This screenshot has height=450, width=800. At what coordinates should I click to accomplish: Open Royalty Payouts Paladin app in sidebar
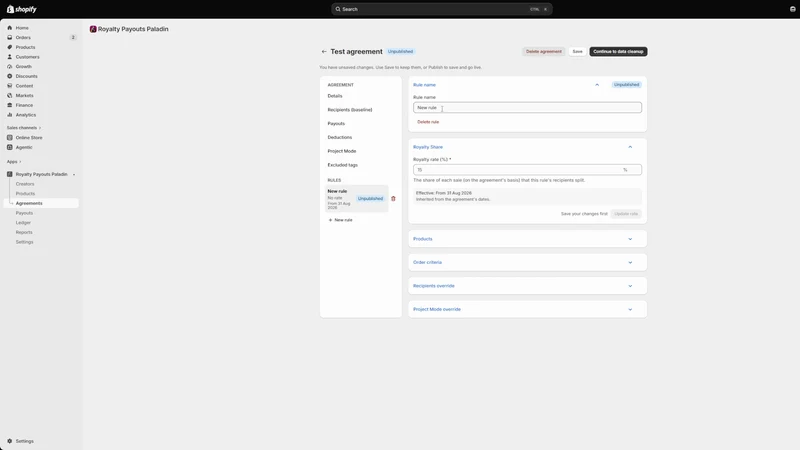point(41,174)
